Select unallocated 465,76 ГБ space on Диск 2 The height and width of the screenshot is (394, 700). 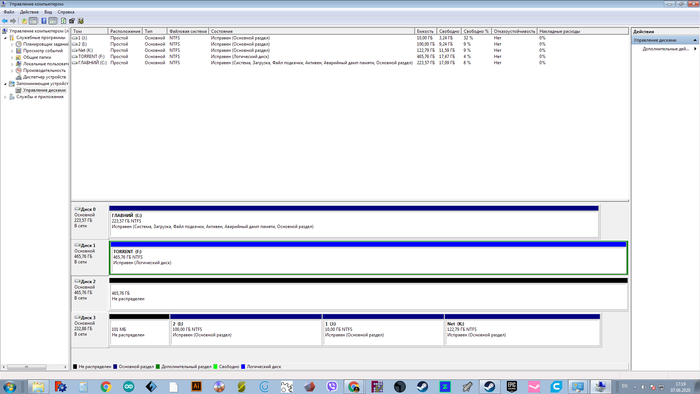pos(368,294)
